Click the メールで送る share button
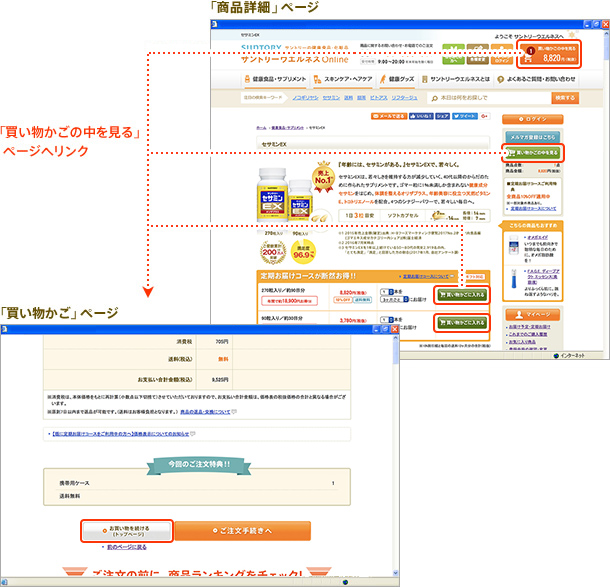The height and width of the screenshot is (587, 610). click(389, 116)
